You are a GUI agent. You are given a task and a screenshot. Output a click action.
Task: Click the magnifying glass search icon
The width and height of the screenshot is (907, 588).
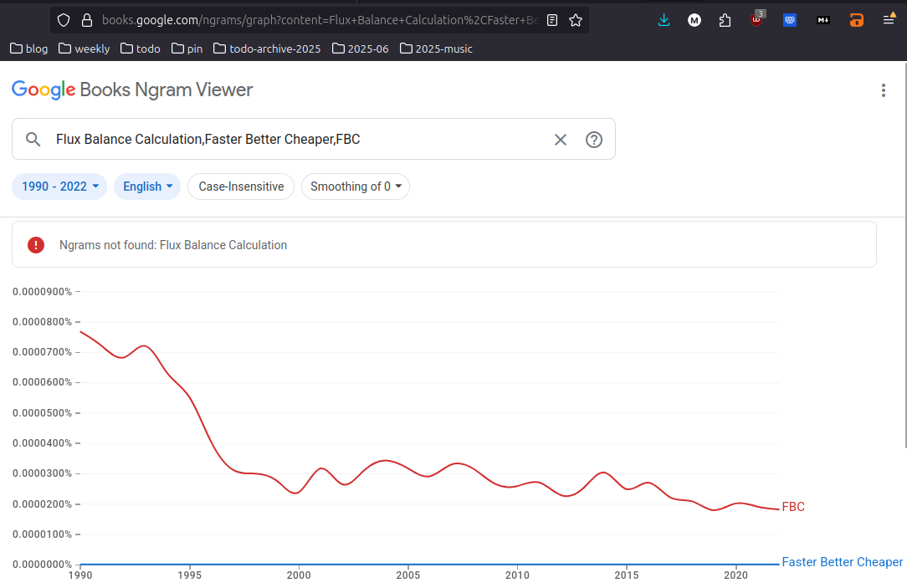[x=33, y=139]
